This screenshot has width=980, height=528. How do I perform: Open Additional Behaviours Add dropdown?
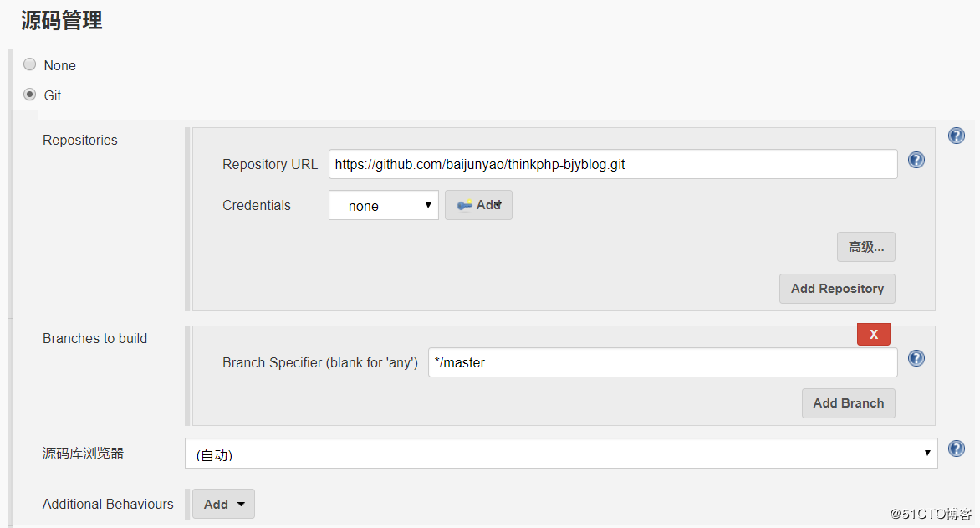pyautogui.click(x=223, y=504)
